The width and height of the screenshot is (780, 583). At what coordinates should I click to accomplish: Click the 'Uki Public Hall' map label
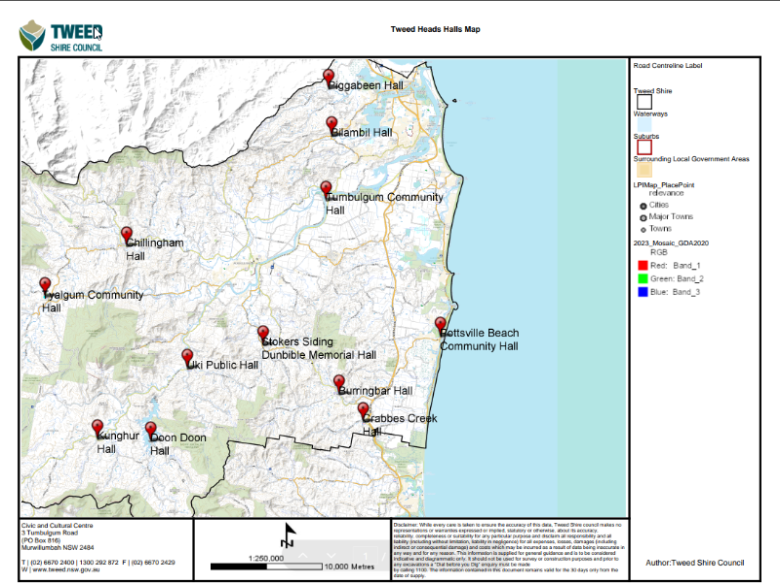click(x=223, y=365)
